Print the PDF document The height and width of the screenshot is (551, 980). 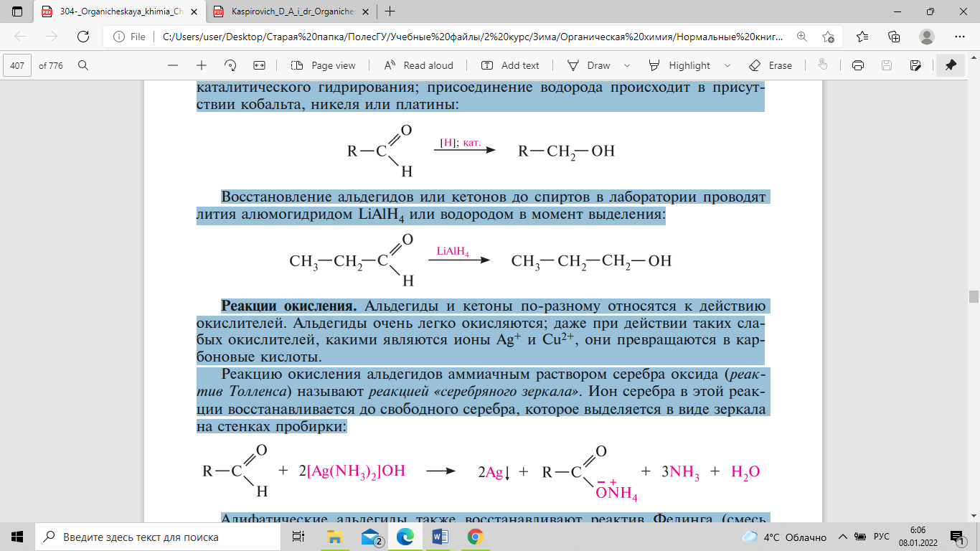[857, 65]
